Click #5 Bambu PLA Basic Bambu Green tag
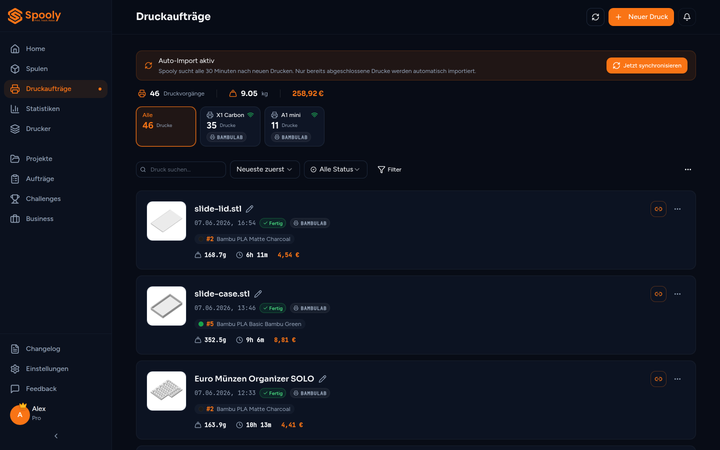The width and height of the screenshot is (720, 450). tap(250, 324)
